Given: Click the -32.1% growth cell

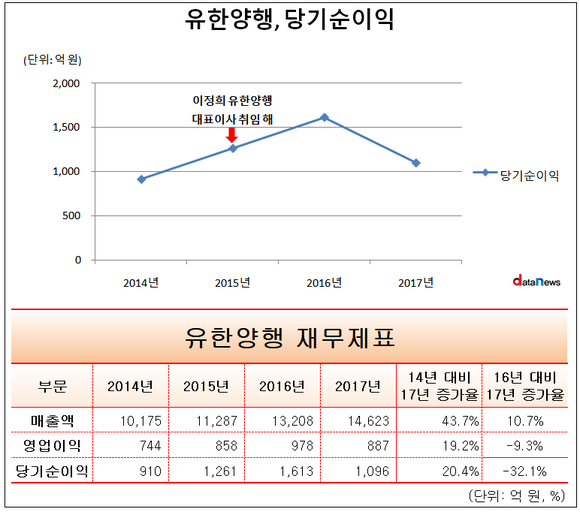Looking at the screenshot, I should (x=525, y=471).
